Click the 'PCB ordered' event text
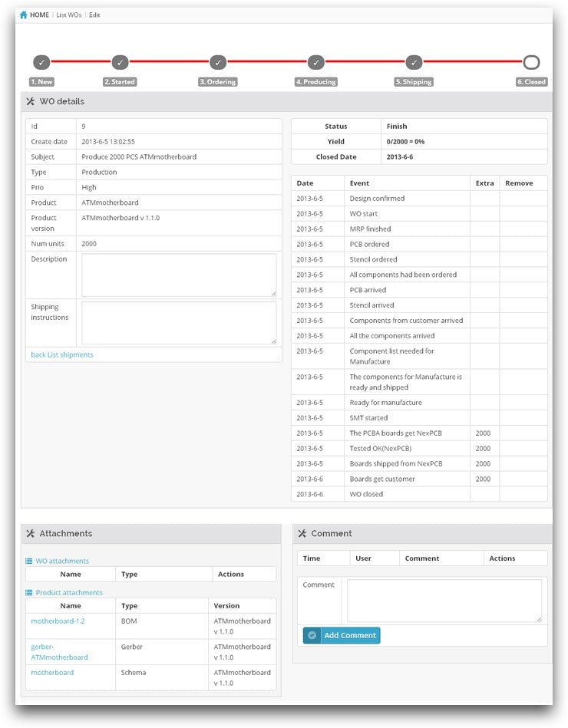 [370, 244]
